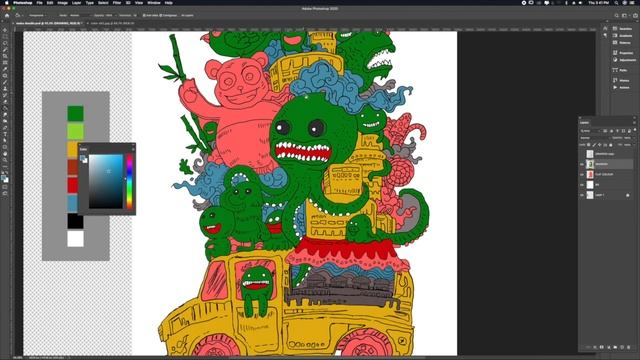
Task: Click delete layer trash icon
Action: click(629, 347)
